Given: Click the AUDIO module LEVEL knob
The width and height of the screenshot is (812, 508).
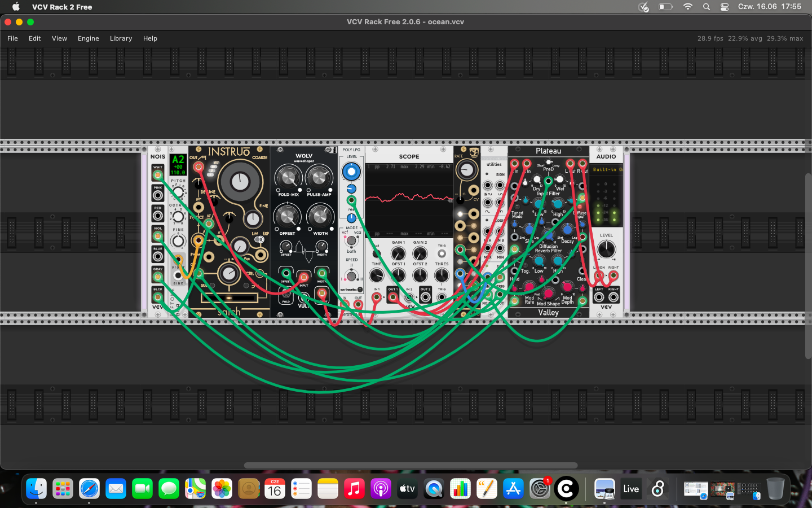Looking at the screenshot, I should click(x=606, y=249).
